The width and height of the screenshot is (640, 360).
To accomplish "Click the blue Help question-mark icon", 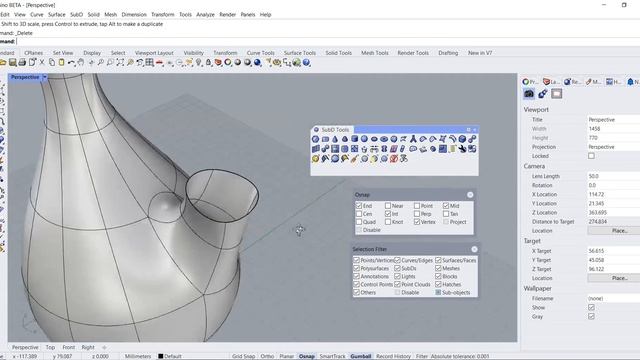I will coord(306,62).
